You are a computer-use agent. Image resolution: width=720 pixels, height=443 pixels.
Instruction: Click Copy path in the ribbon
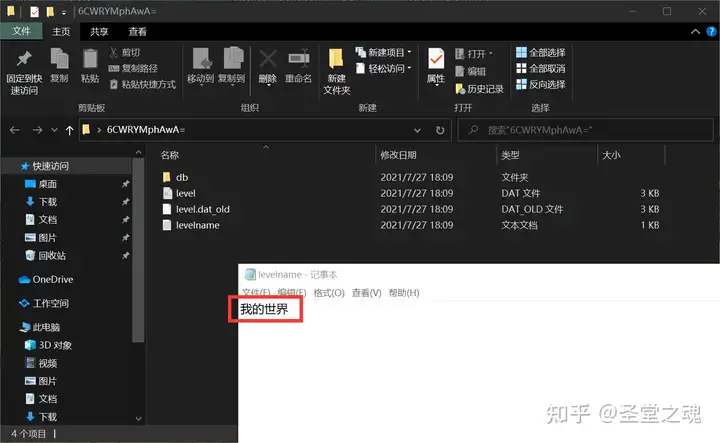pos(133,68)
